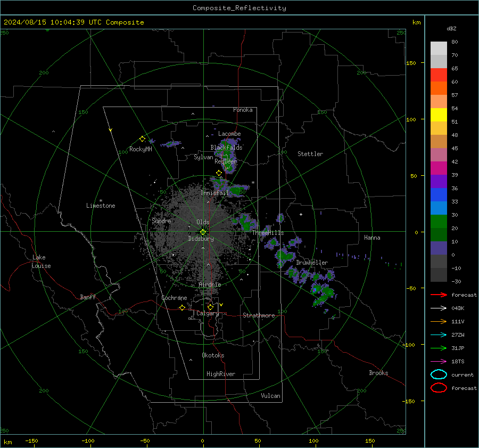
Task: Click the 150 tick on right km axis
Action: (411, 63)
